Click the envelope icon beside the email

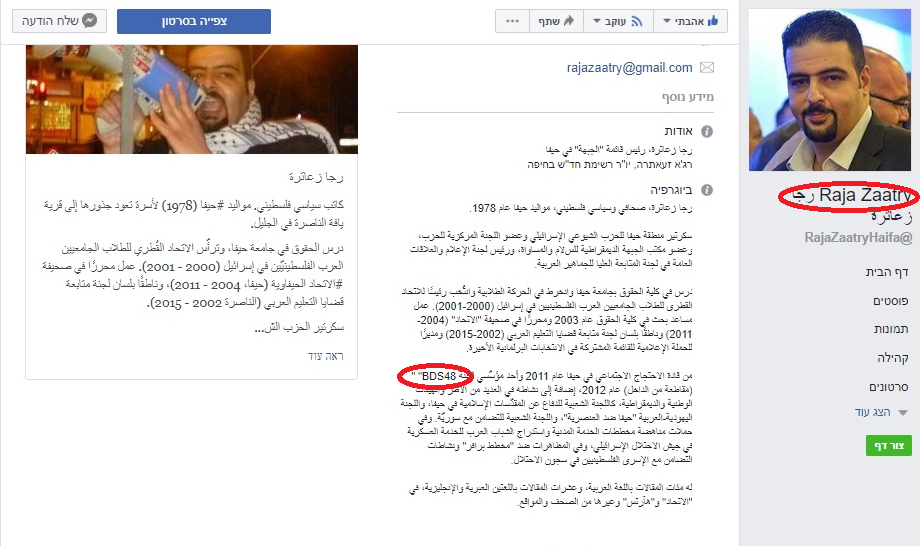coord(707,68)
